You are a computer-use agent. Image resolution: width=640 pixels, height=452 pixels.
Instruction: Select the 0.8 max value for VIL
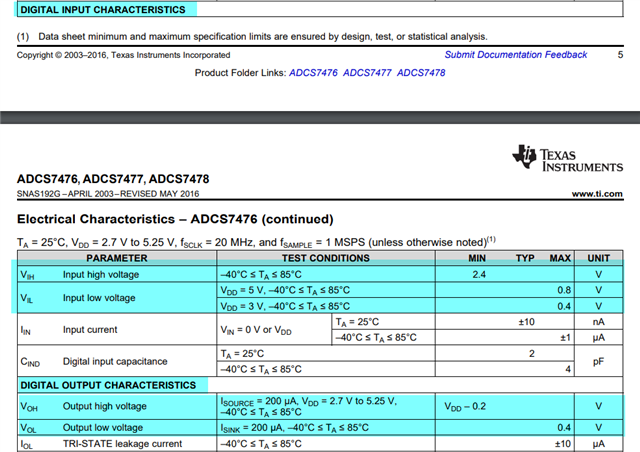[564, 290]
